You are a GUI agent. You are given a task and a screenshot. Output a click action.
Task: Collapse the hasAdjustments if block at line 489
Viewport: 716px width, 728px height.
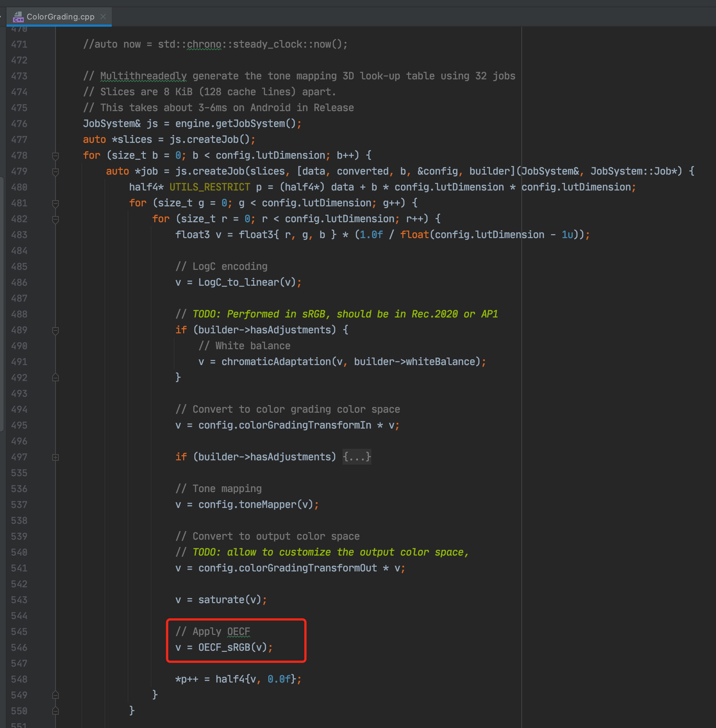56,331
